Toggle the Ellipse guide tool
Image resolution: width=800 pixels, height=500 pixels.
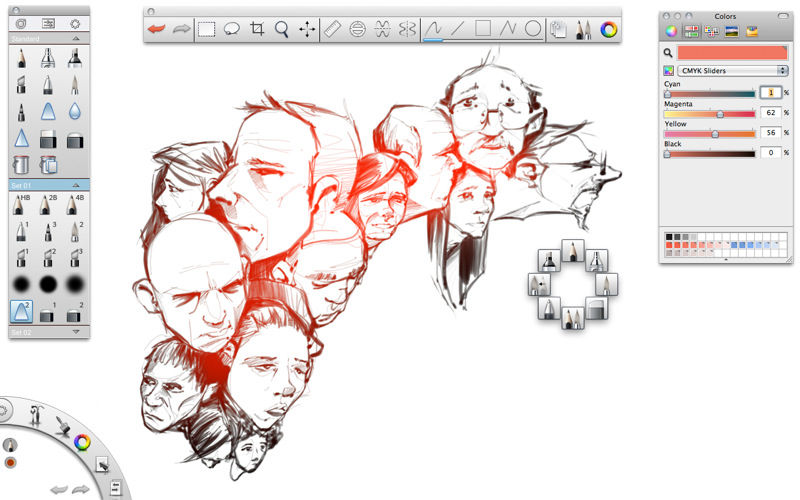pyautogui.click(x=358, y=29)
